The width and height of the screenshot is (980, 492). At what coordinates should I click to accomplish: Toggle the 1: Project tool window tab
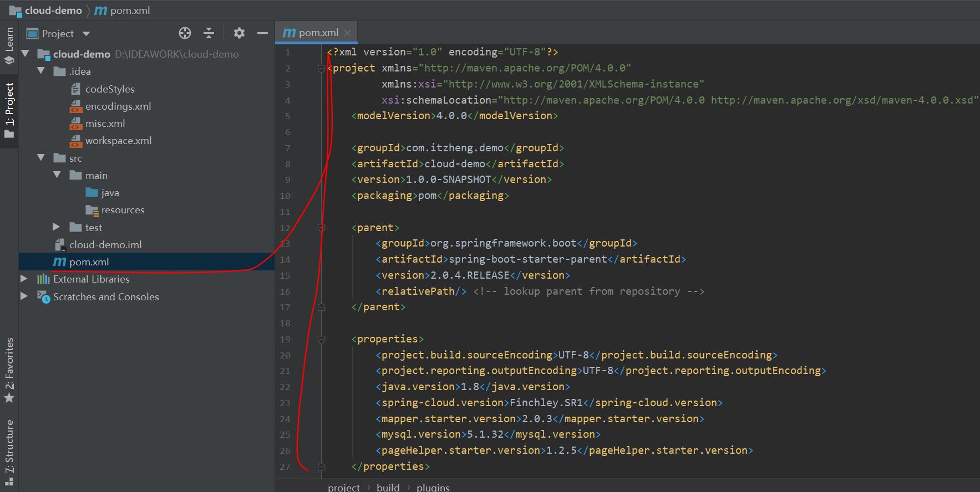pos(9,111)
